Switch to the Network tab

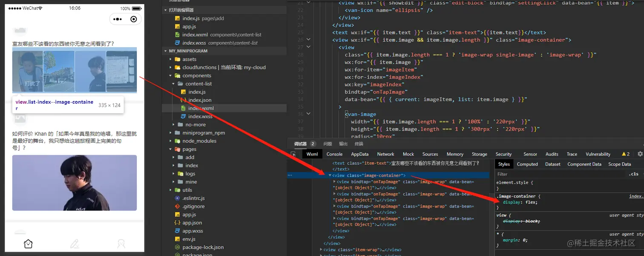(385, 154)
